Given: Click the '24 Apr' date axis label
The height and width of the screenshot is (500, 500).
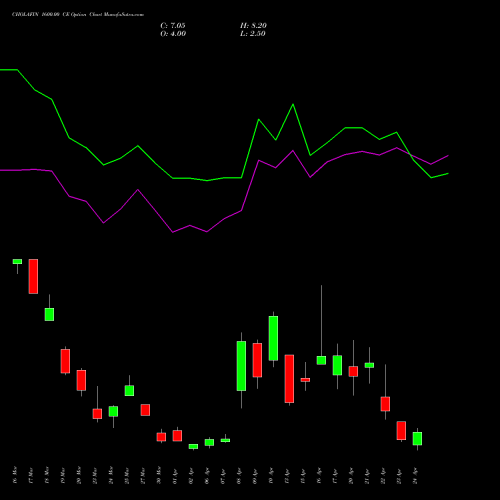Looking at the screenshot, I should click(415, 476).
